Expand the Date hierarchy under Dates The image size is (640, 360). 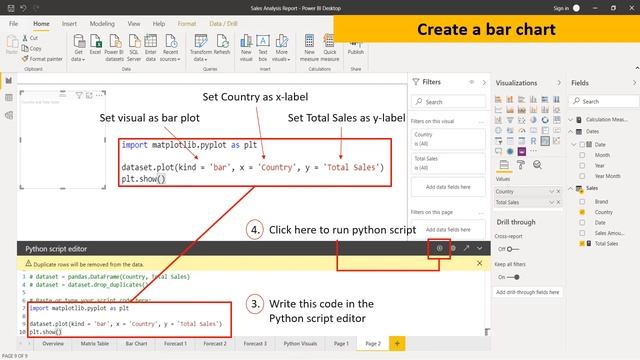574,144
